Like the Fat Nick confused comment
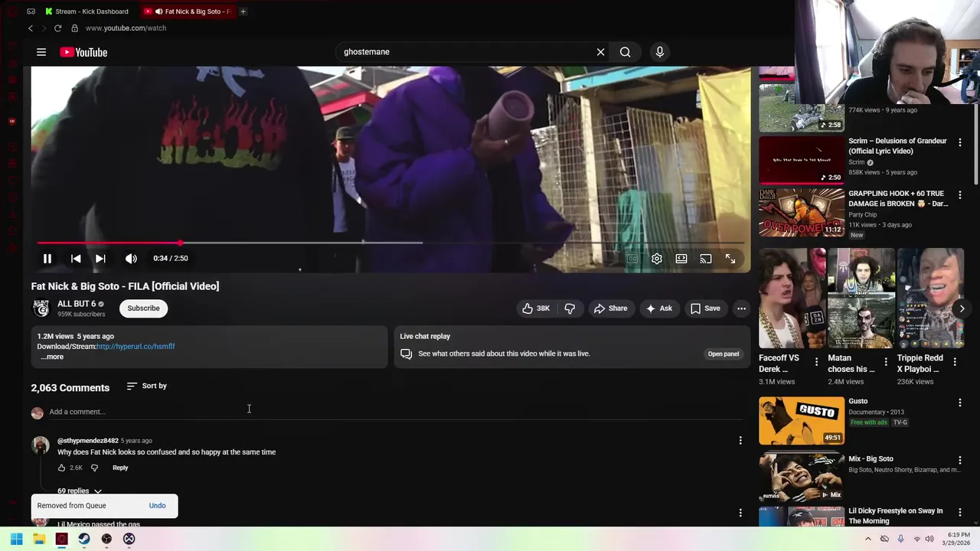Viewport: 980px width, 551px height. (x=62, y=468)
